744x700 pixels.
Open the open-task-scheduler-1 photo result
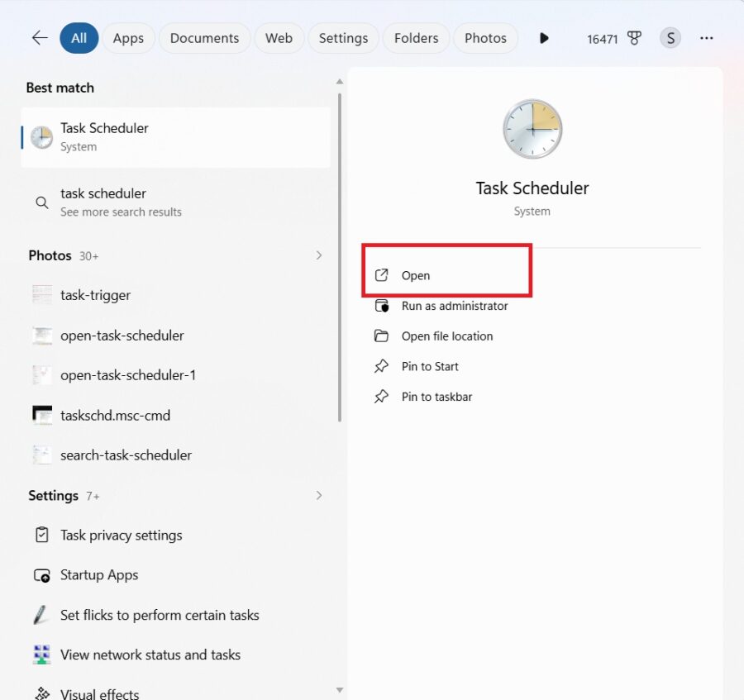(175, 375)
